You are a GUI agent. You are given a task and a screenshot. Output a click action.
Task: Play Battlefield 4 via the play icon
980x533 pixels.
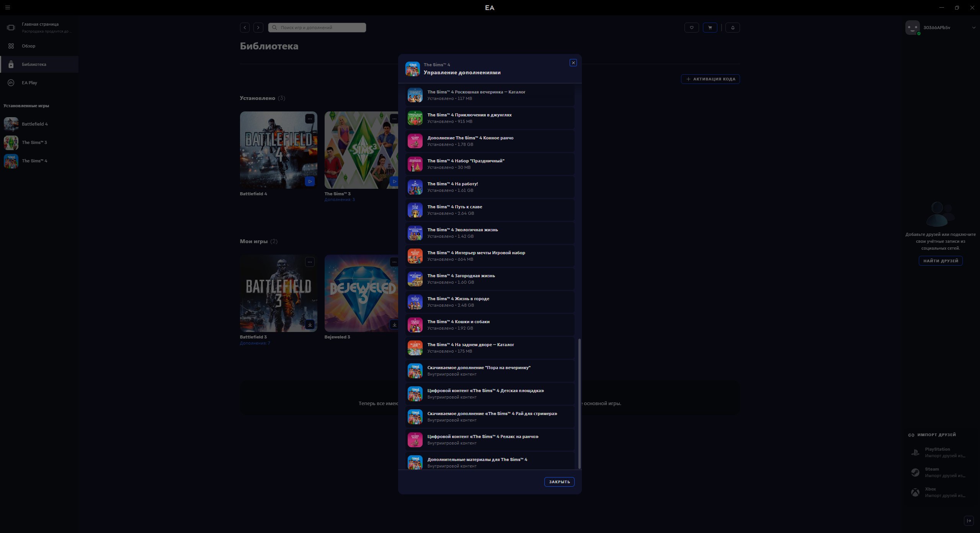click(310, 181)
